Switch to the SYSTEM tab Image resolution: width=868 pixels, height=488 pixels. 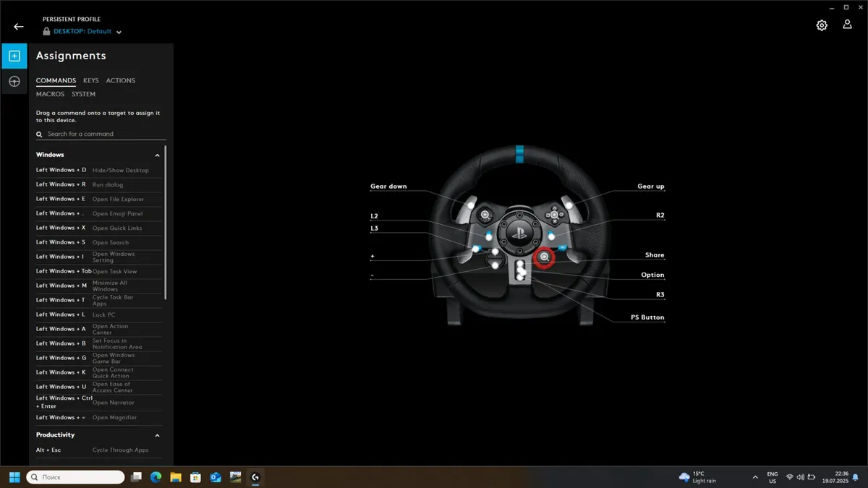[x=83, y=94]
